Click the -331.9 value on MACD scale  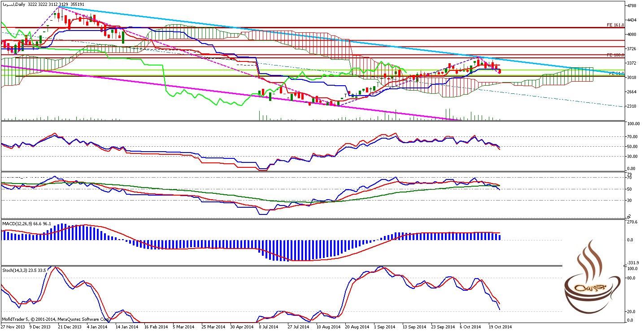pos(633,263)
